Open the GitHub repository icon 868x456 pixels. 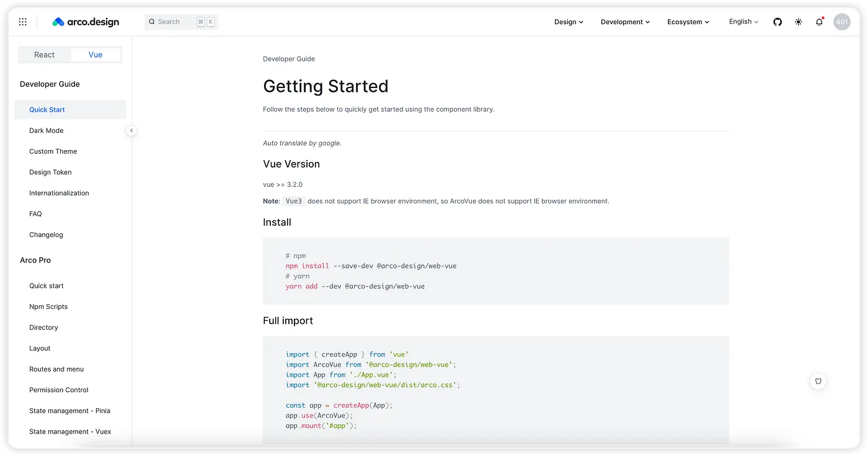pos(777,22)
